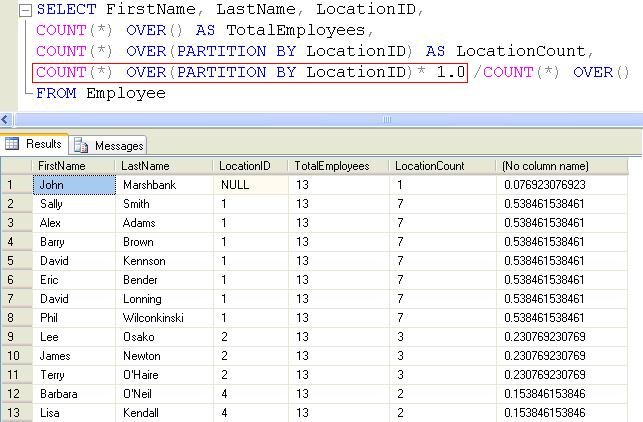Open the Messages tab
Viewport: 643px width, 422px height.
pos(108,146)
